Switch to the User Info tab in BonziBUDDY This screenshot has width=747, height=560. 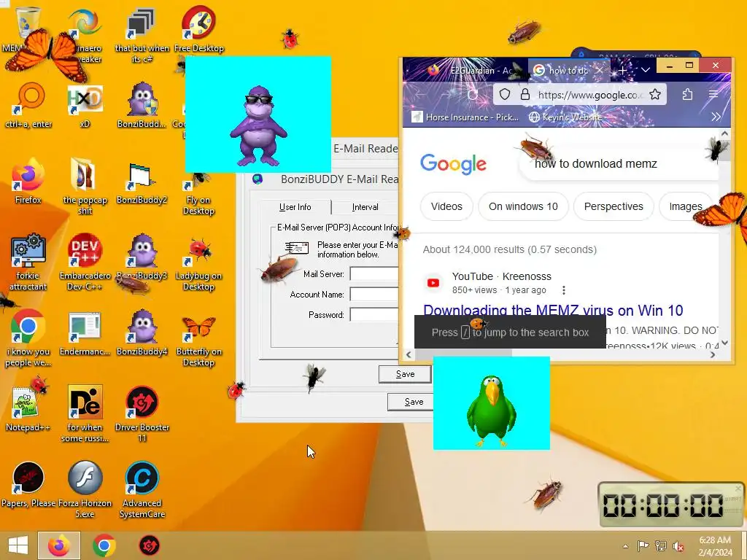[x=295, y=207]
